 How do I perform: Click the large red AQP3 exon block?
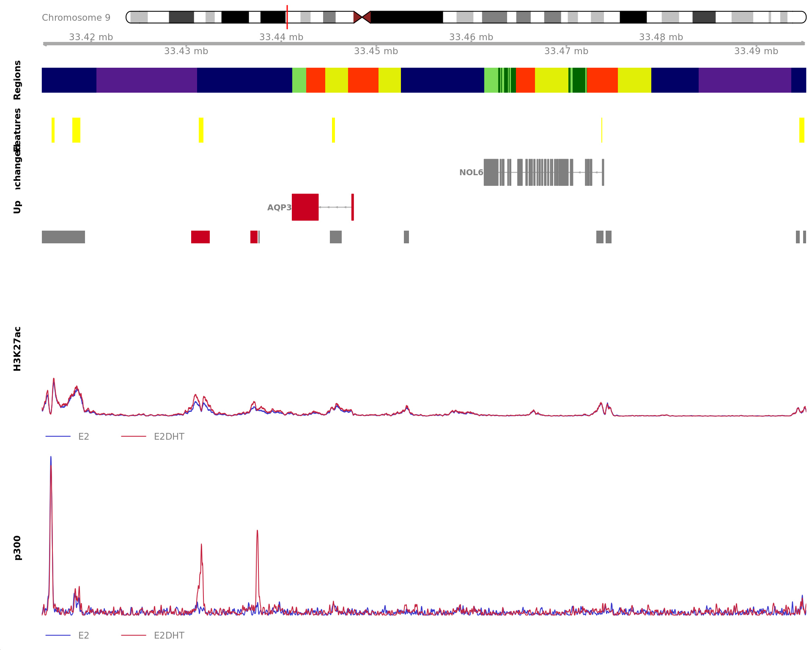[305, 207]
